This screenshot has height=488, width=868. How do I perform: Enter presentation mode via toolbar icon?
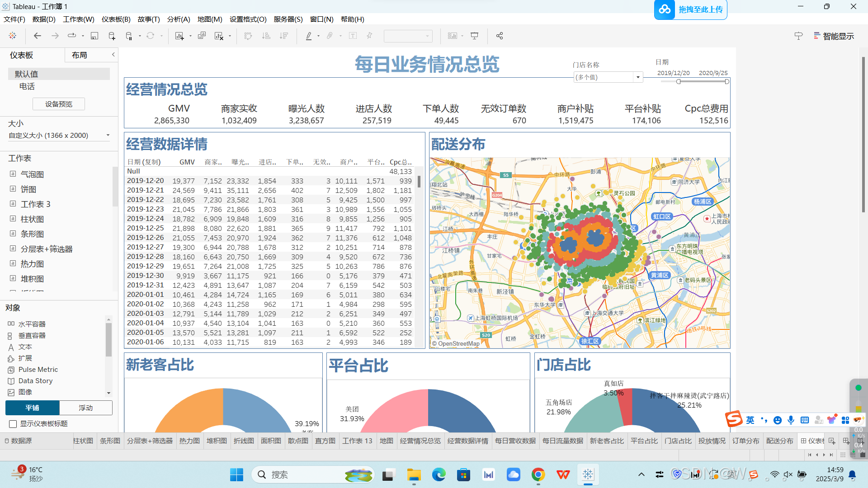click(x=474, y=36)
